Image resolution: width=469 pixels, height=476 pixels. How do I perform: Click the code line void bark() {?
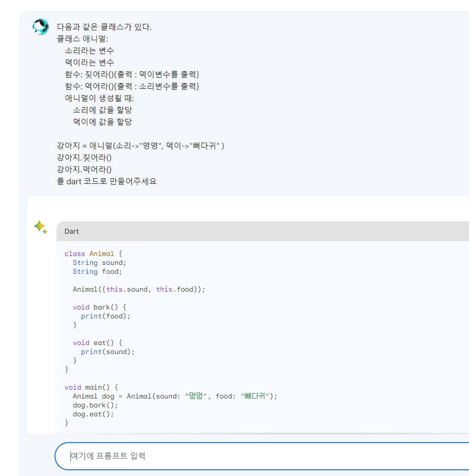(99, 307)
